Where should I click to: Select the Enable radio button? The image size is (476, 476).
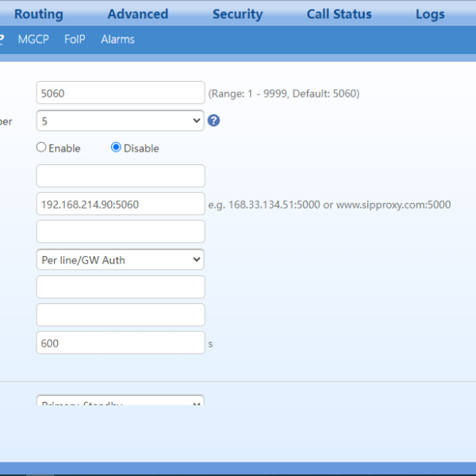click(41, 148)
